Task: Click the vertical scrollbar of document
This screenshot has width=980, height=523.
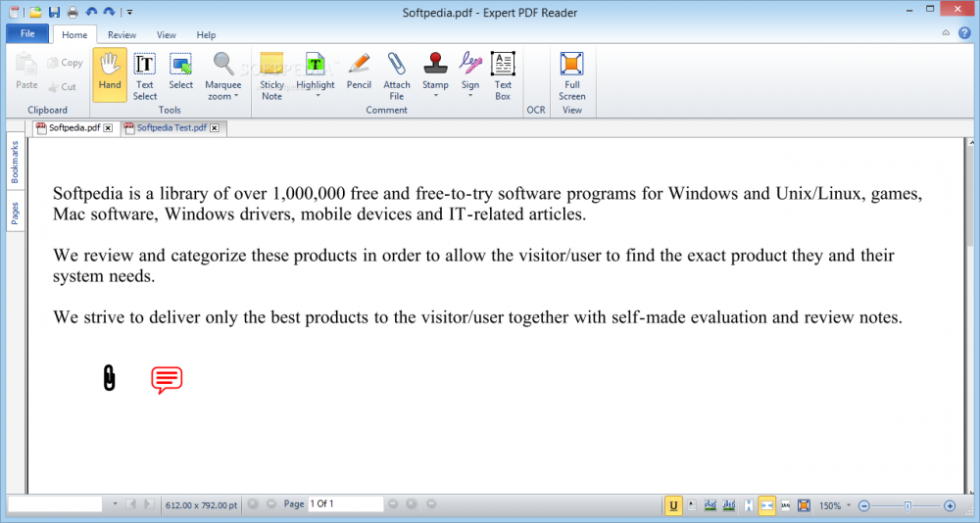Action: [x=970, y=315]
